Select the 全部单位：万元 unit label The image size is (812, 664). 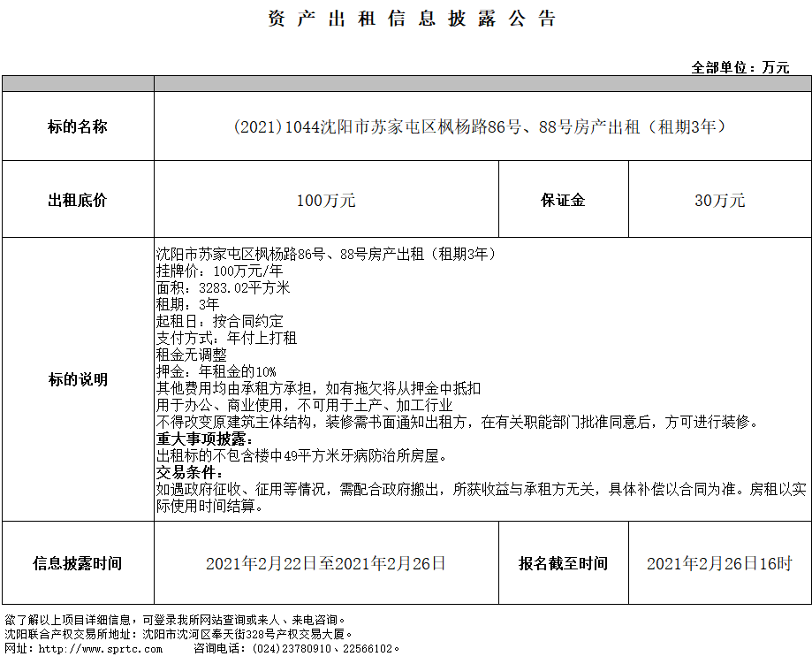740,67
